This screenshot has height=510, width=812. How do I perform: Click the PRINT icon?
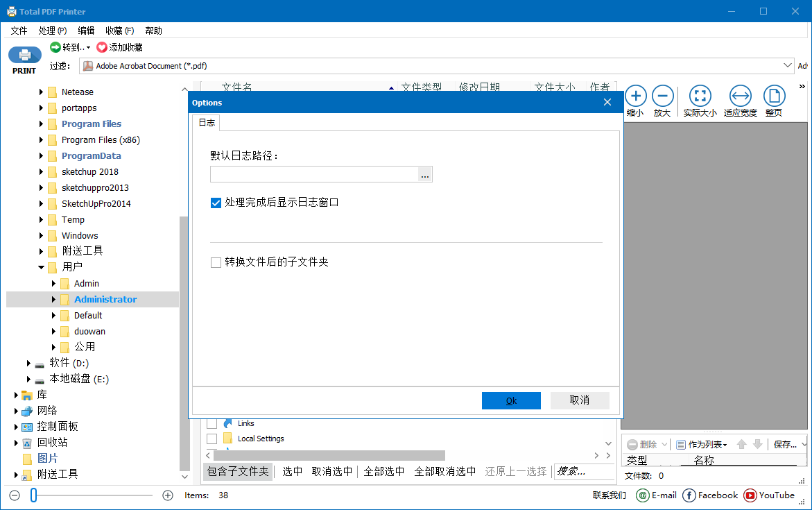(x=24, y=58)
